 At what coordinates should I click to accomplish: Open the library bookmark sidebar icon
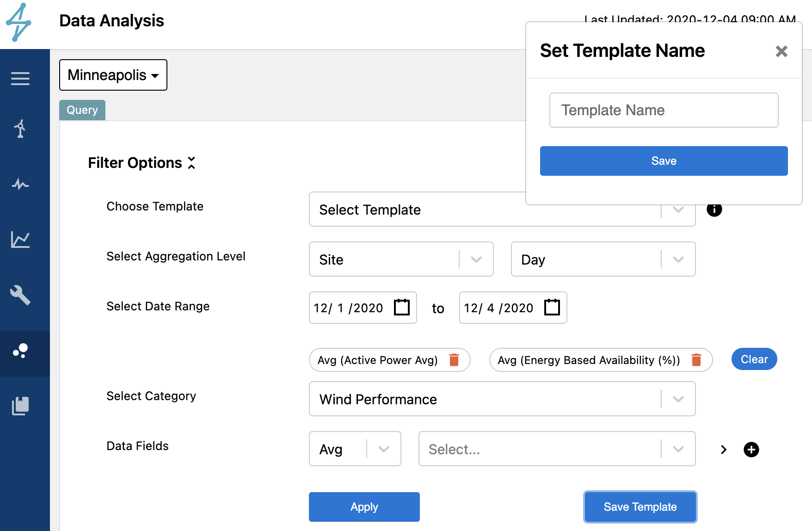coord(20,406)
